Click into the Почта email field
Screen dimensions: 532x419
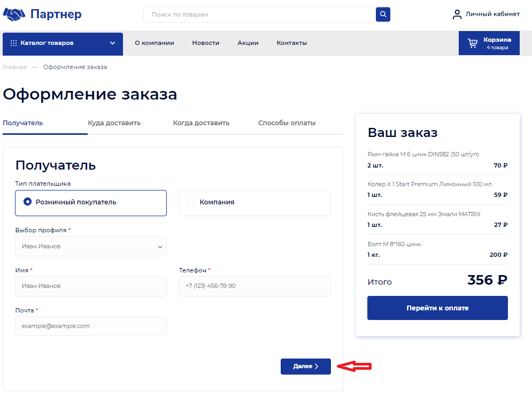click(91, 326)
